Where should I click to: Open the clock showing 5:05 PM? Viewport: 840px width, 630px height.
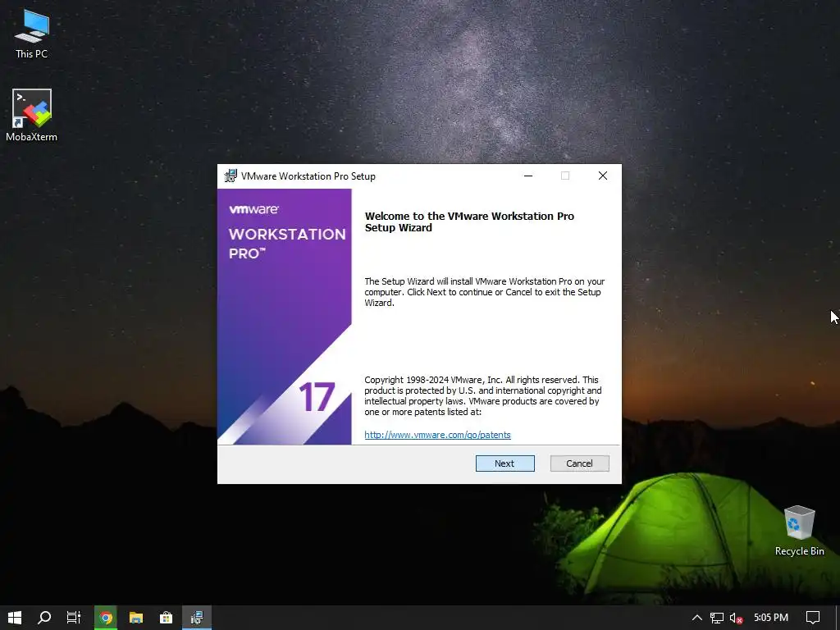pyautogui.click(x=771, y=618)
